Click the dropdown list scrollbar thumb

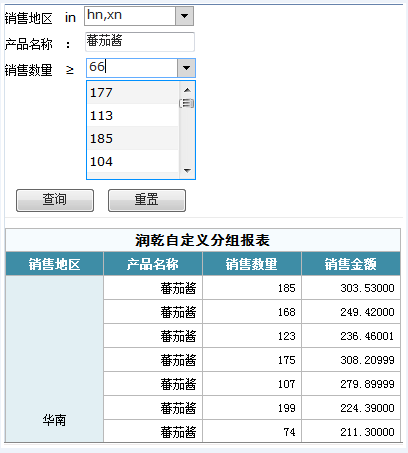(187, 103)
